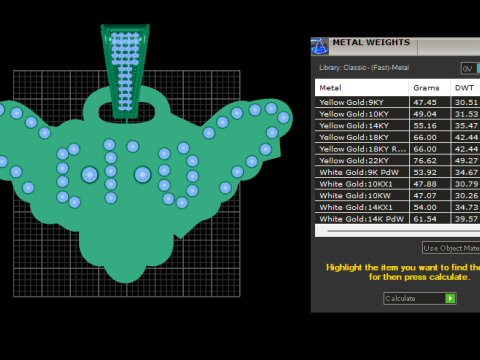Click the 49.04 grams value
The image size is (480, 360).
[x=425, y=114]
